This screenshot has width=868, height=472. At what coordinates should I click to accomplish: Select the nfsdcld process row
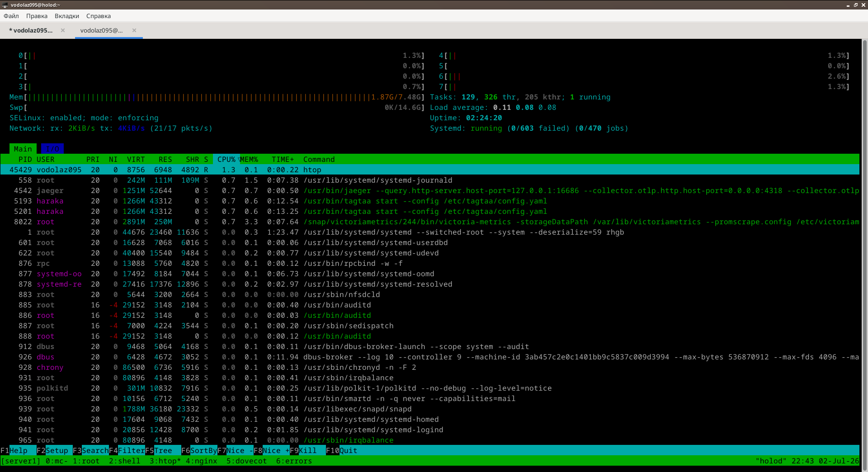[429, 294]
